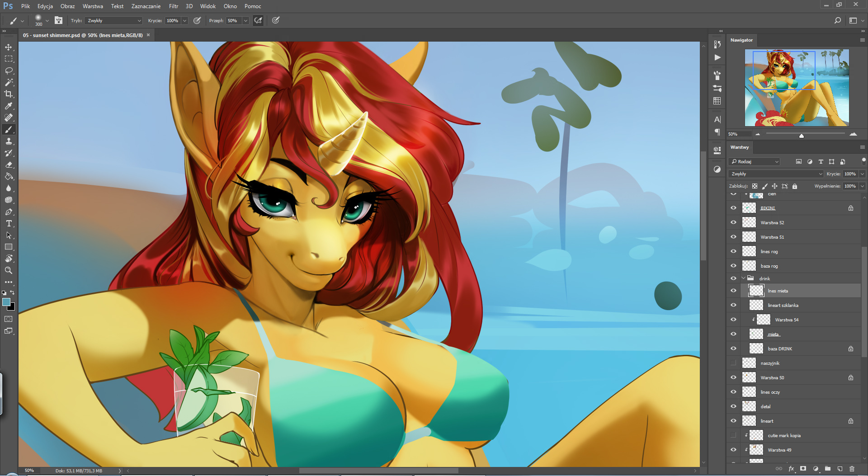This screenshot has width=868, height=476.
Task: Select the Crop tool
Action: (x=9, y=94)
